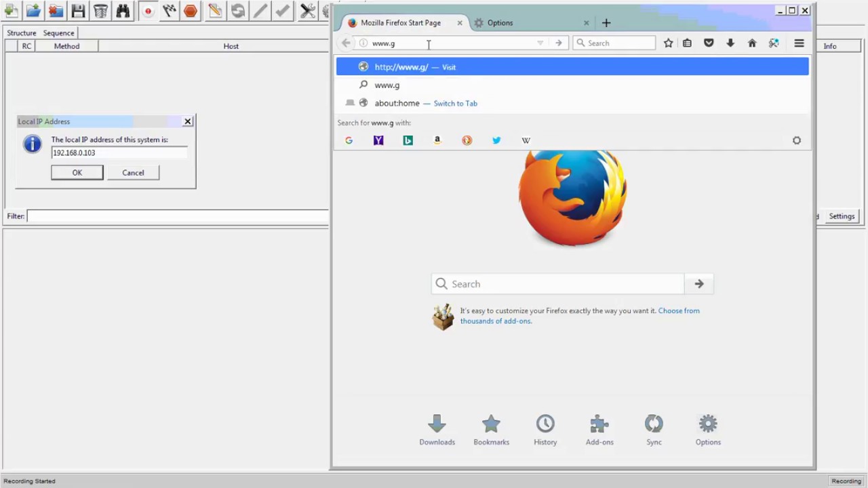Go home with the Firefox house icon
The width and height of the screenshot is (868, 488).
click(752, 43)
